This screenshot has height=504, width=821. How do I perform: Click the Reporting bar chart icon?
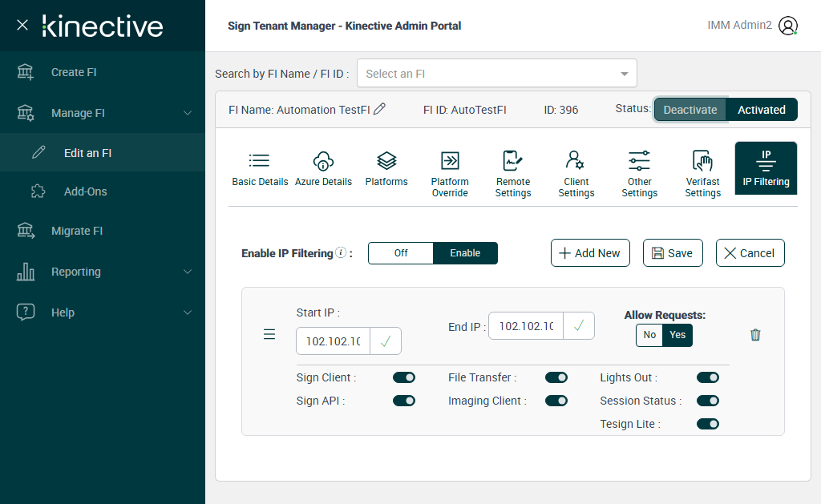tap(25, 272)
